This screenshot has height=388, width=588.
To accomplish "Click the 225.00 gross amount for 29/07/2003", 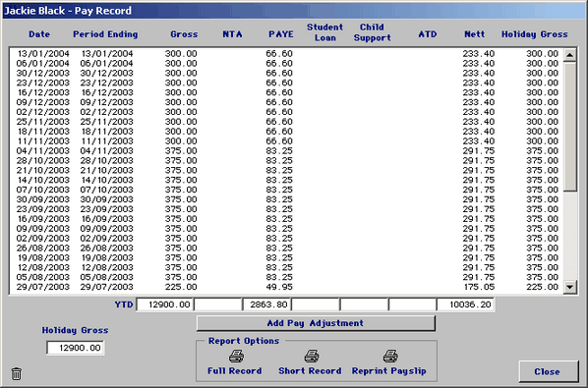I will coord(181,287).
